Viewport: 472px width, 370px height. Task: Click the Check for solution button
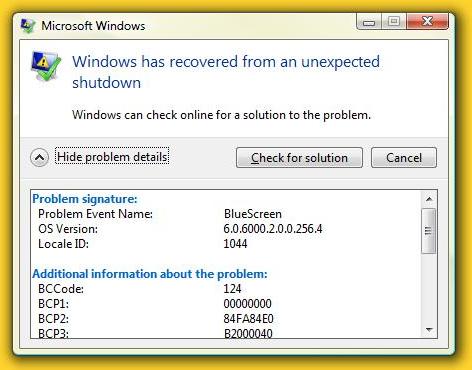[x=299, y=157]
